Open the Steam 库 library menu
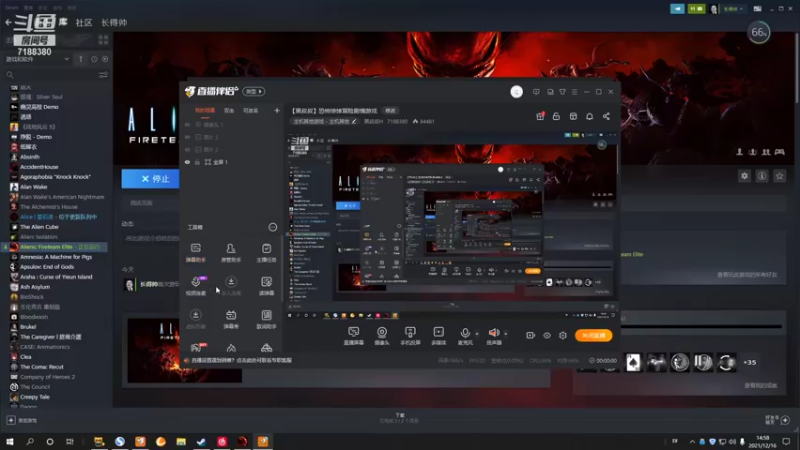Image resolution: width=800 pixels, height=450 pixels. click(63, 22)
